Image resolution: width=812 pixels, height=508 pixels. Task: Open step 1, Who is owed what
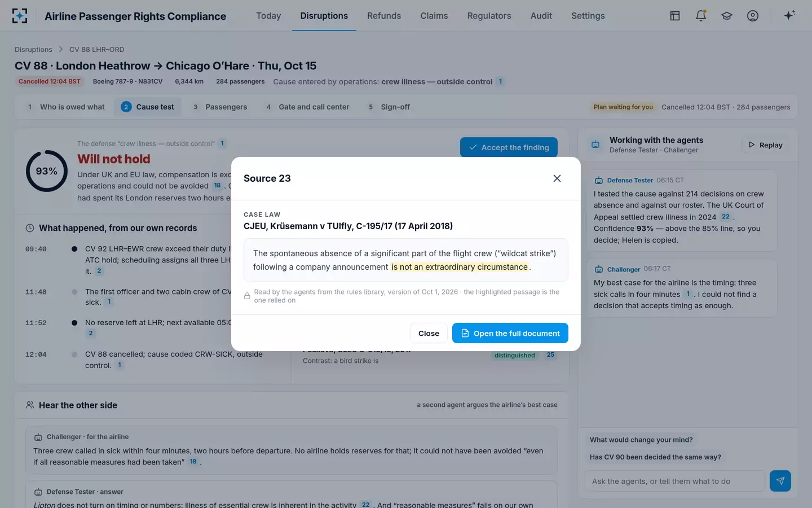pyautogui.click(x=67, y=107)
